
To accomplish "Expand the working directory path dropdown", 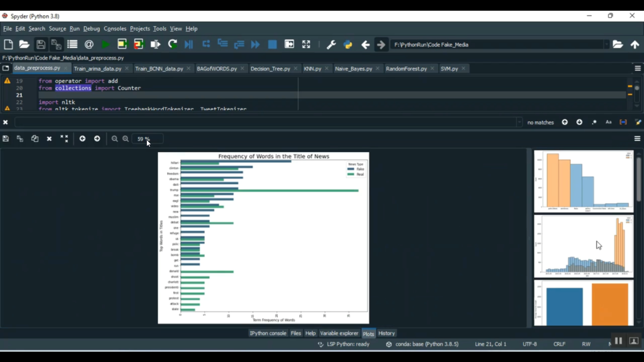I will coord(606,45).
